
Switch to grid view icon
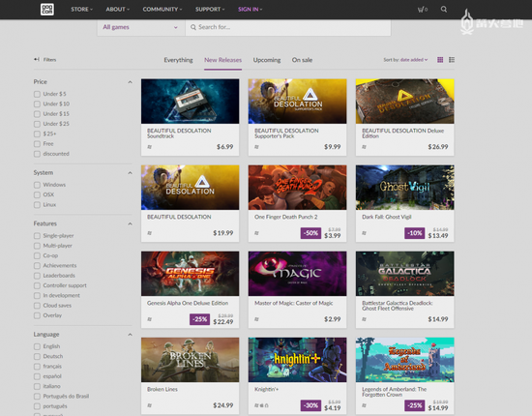click(x=440, y=60)
